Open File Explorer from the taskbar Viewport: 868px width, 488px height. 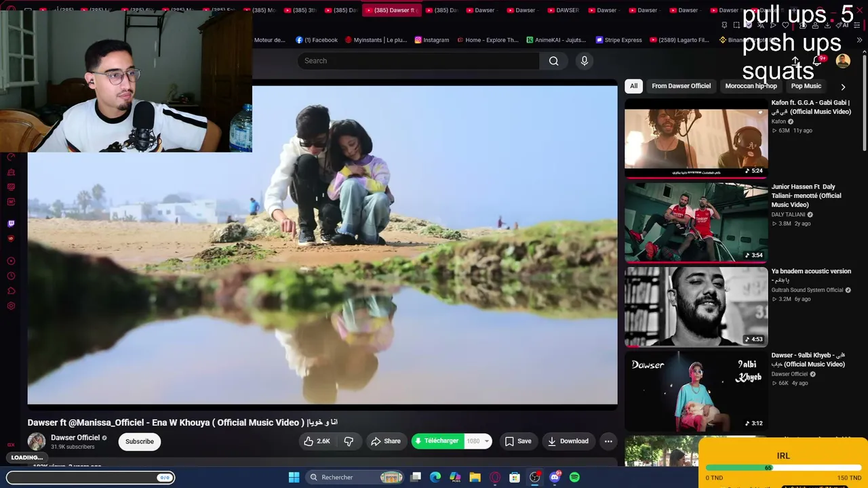(x=475, y=477)
